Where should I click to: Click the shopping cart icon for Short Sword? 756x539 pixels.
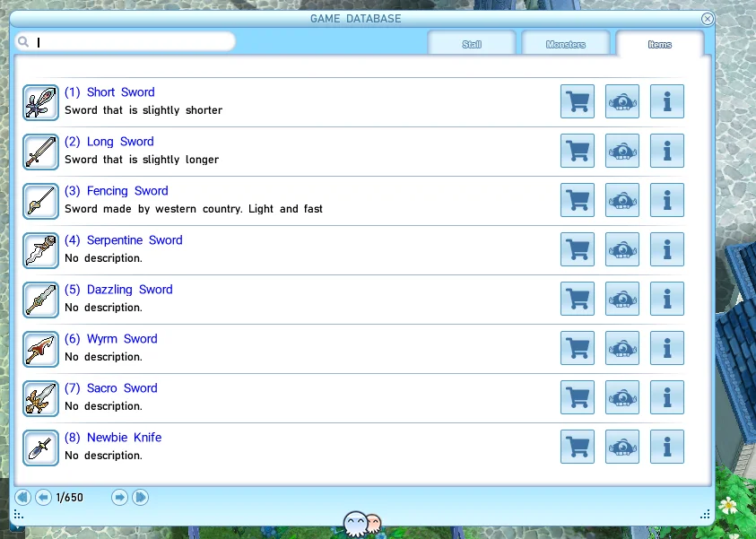(578, 101)
